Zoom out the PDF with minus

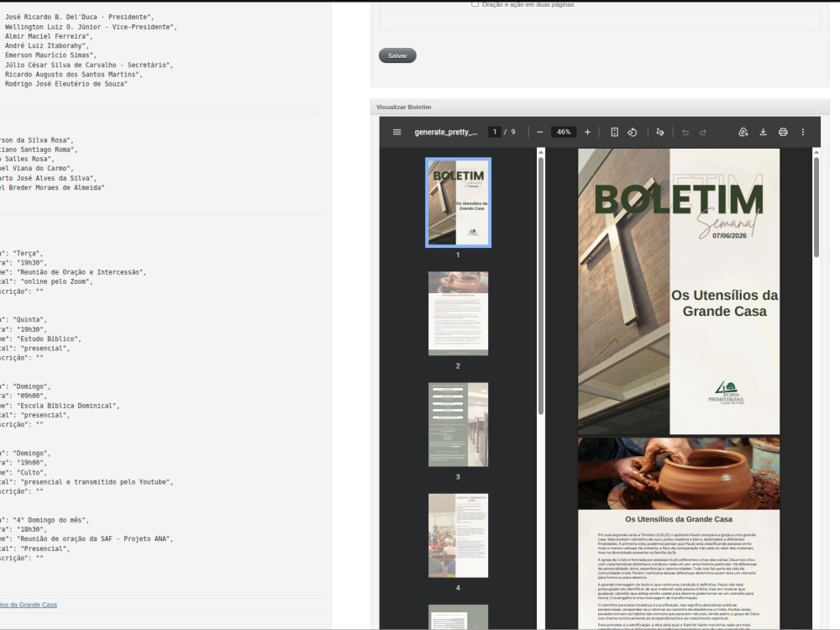[x=540, y=132]
